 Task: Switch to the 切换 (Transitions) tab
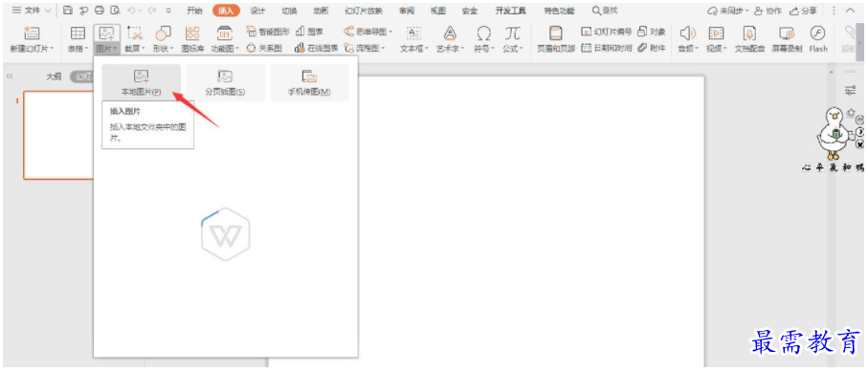(289, 11)
